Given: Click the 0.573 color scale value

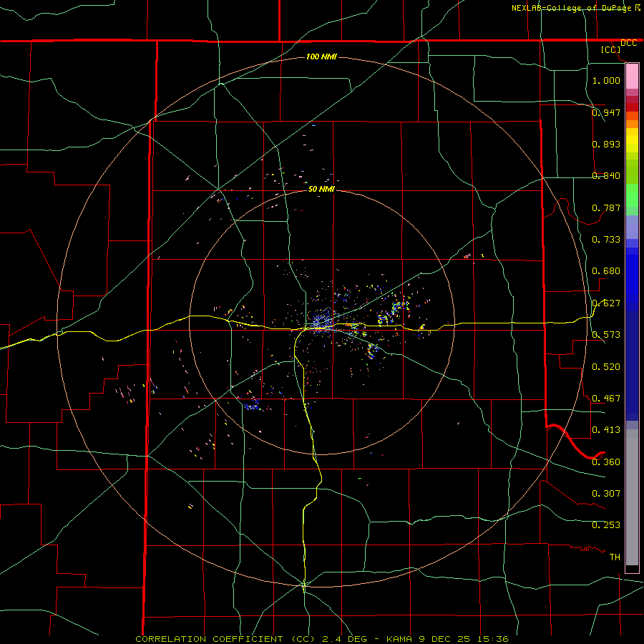Looking at the screenshot, I should [x=606, y=335].
